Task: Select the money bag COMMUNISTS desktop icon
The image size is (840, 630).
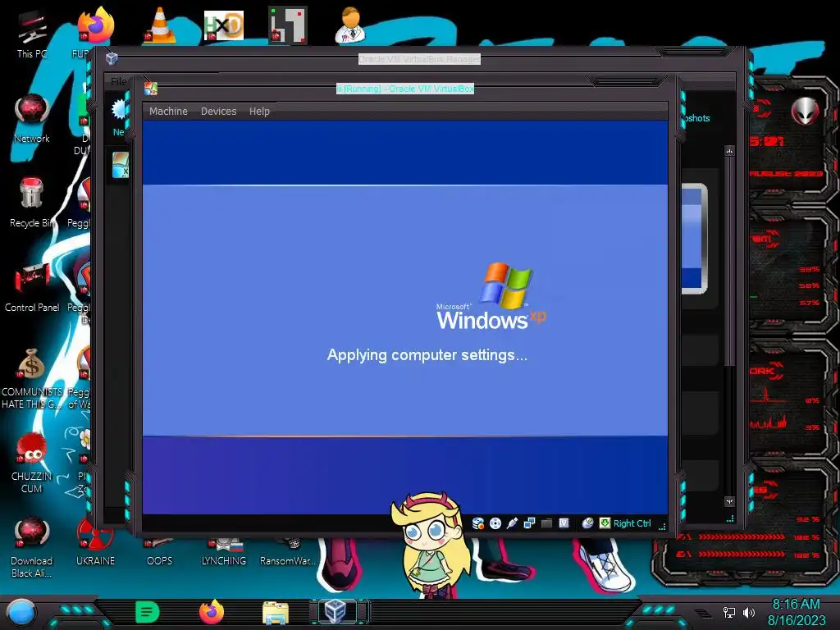Action: pos(32,379)
